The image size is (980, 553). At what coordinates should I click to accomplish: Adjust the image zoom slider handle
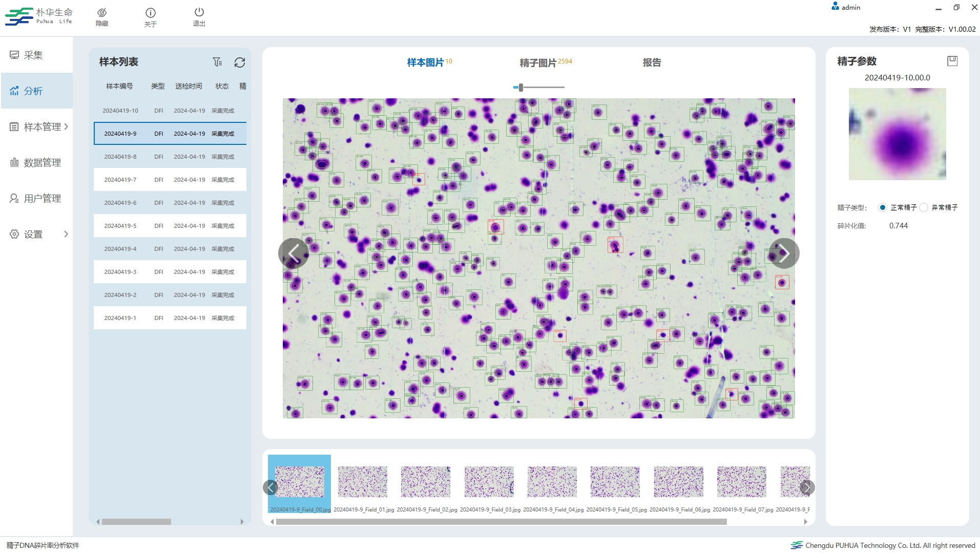tap(520, 88)
